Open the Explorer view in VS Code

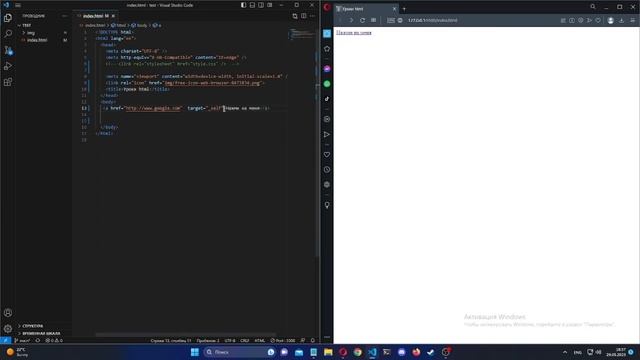click(x=8, y=18)
